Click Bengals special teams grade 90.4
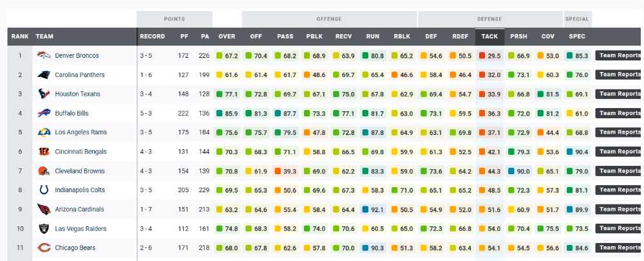The height and width of the screenshot is (261, 644). pos(577,152)
